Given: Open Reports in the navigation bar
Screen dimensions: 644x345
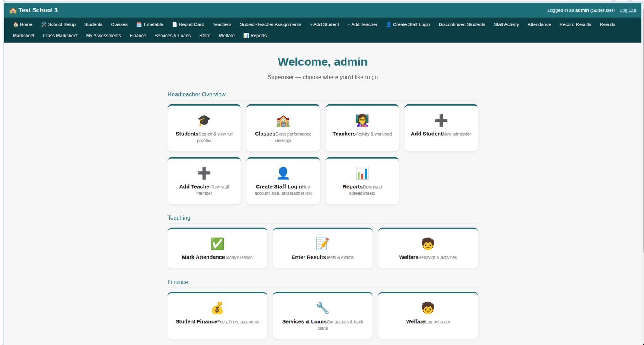Looking at the screenshot, I should click(x=255, y=36).
